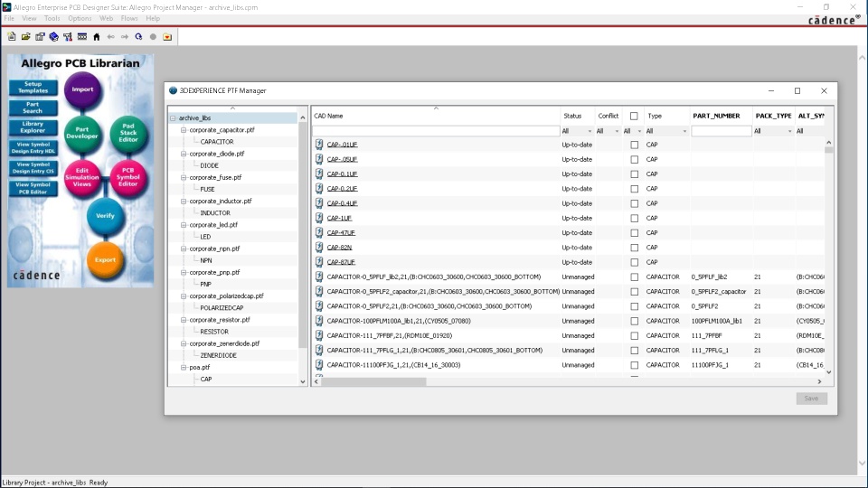
Task: Click the Home toolbar icon
Action: click(97, 36)
